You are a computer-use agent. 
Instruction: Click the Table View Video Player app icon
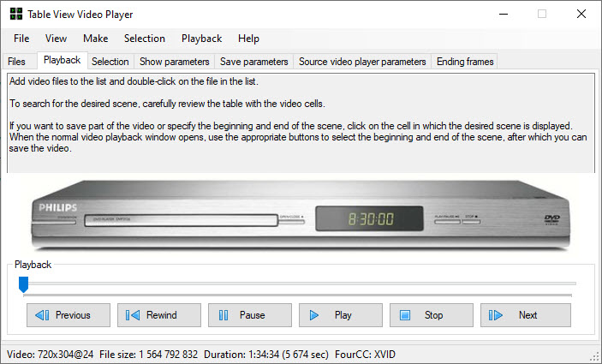click(16, 15)
